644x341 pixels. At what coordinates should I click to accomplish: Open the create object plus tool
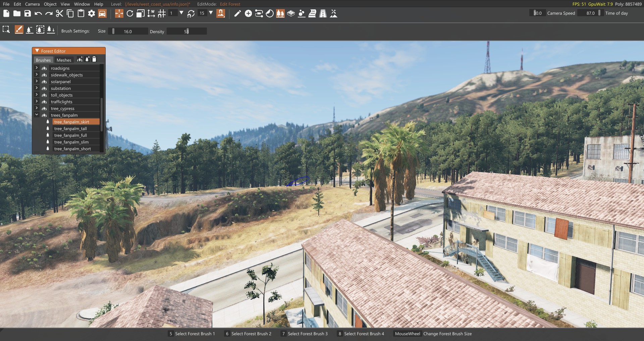pyautogui.click(x=248, y=13)
